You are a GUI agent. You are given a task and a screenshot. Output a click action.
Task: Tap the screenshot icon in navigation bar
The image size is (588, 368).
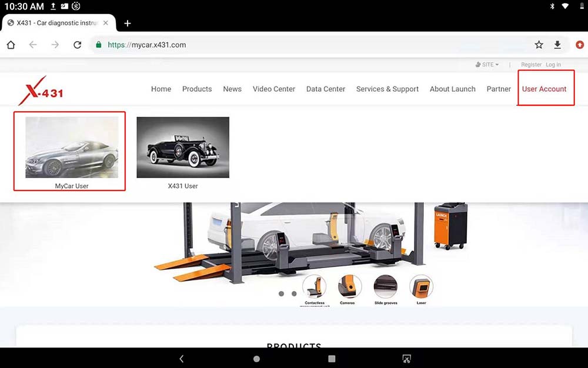pos(406,359)
